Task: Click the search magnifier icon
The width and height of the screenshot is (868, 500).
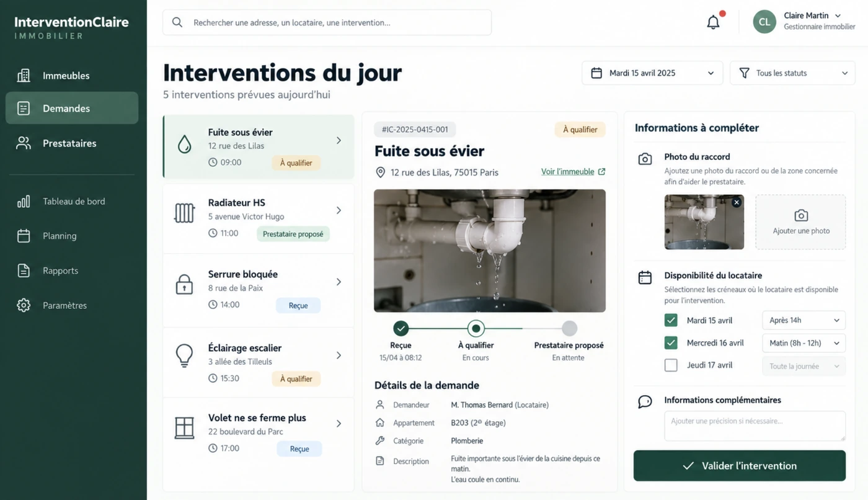Action: (177, 22)
